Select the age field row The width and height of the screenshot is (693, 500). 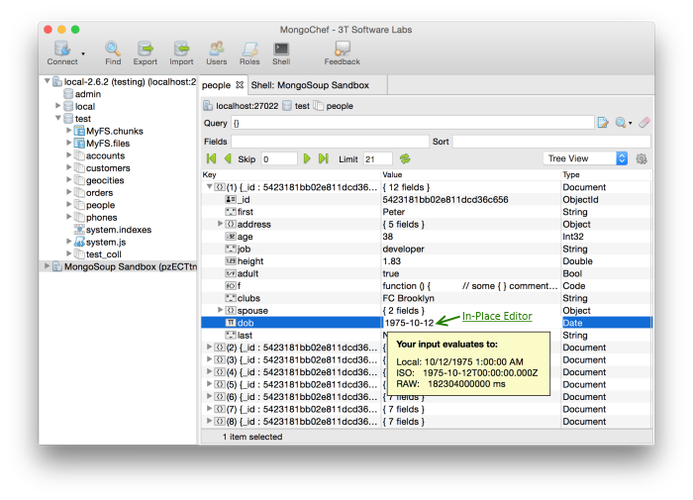[426, 237]
